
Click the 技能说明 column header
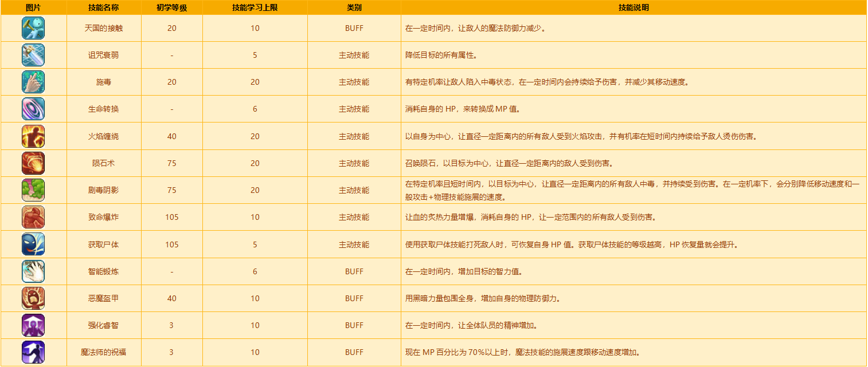(634, 7)
